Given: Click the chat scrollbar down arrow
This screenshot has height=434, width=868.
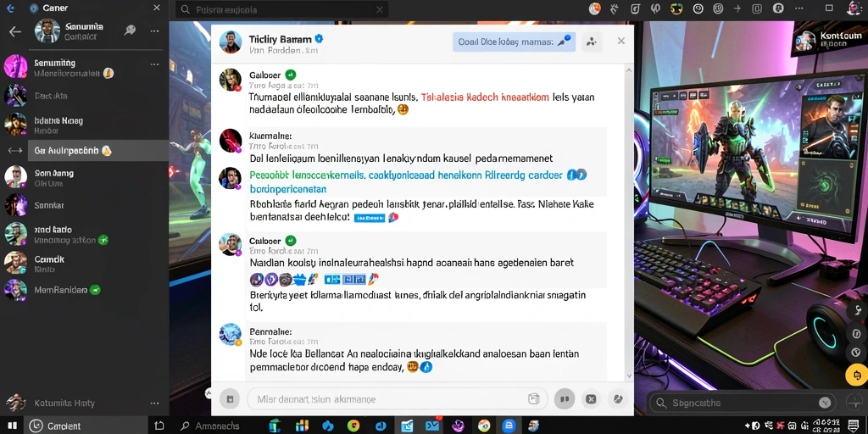Looking at the screenshot, I should [628, 376].
